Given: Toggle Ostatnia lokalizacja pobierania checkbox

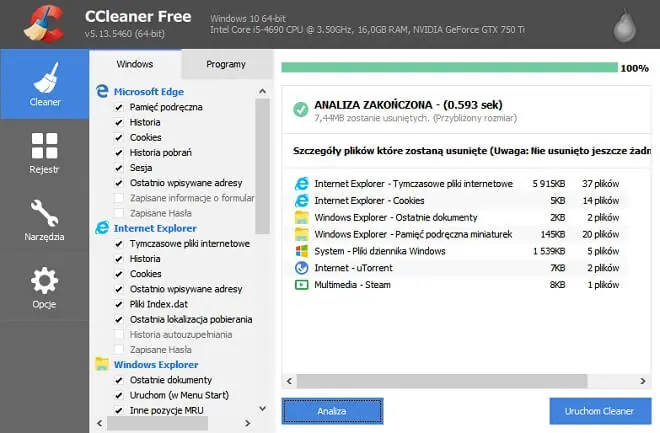Looking at the screenshot, I should pos(119,319).
